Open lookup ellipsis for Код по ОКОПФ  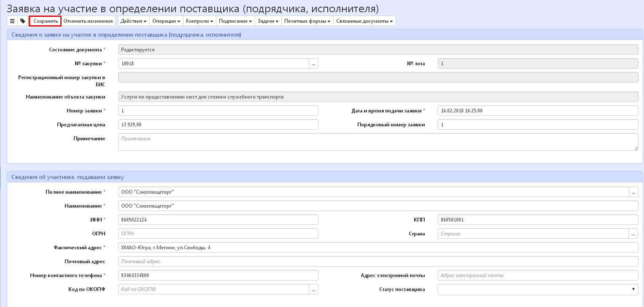pos(313,289)
